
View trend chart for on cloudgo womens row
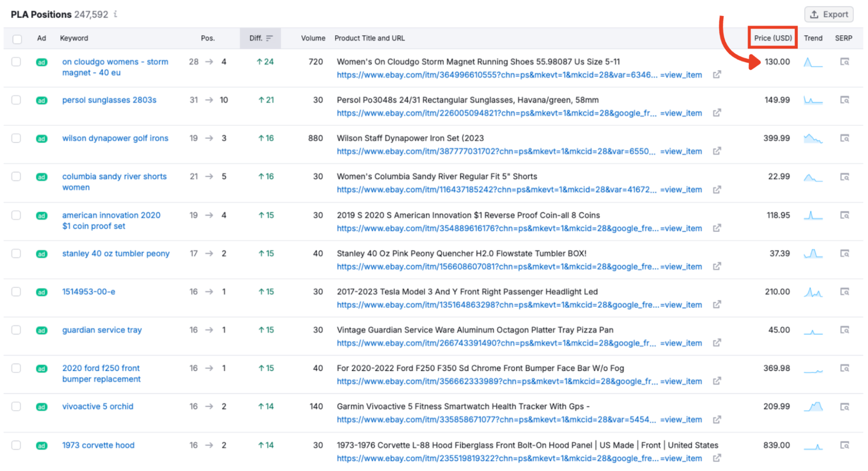pyautogui.click(x=813, y=62)
